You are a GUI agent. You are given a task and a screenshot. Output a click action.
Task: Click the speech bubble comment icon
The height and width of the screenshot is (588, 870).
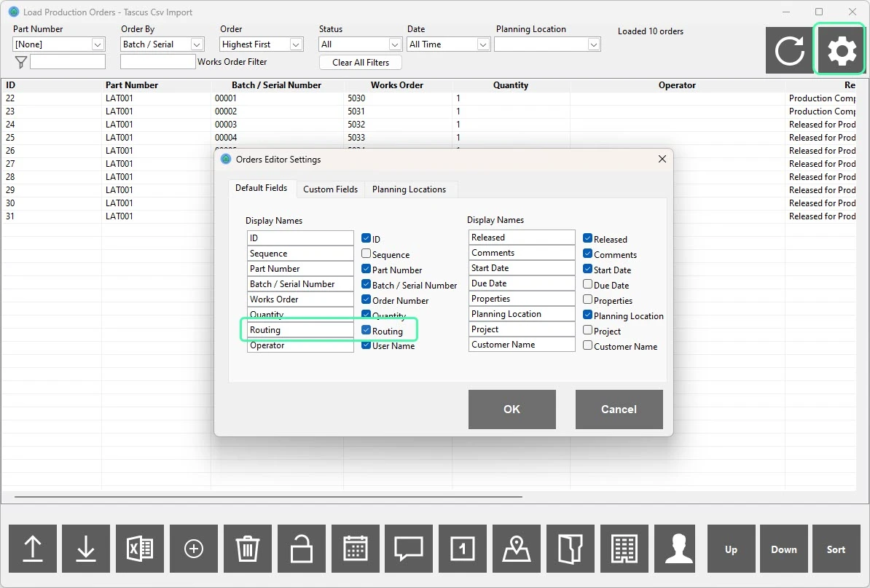(x=409, y=549)
